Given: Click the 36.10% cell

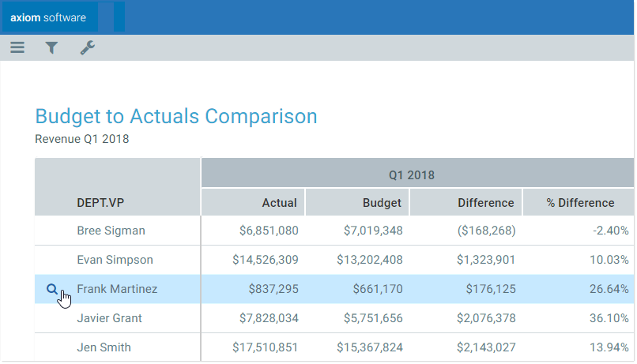Looking at the screenshot, I should (609, 318).
